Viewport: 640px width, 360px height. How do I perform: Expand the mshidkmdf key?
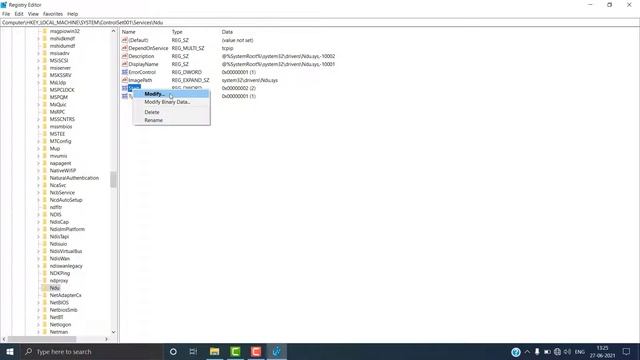[39, 38]
